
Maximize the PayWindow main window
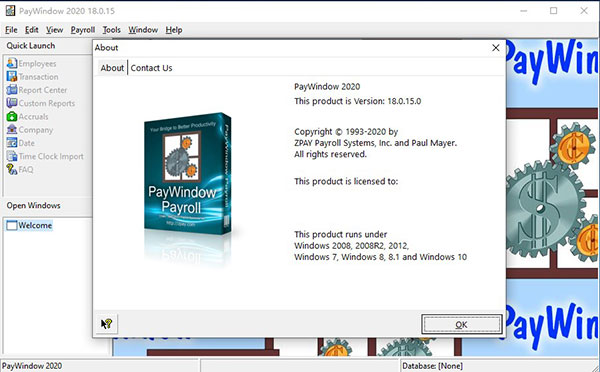coord(553,11)
